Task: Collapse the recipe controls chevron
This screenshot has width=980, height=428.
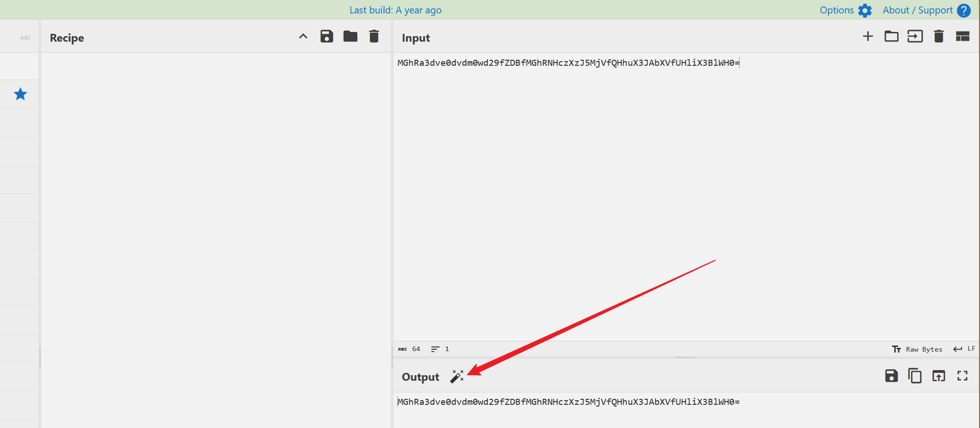Action: click(303, 37)
